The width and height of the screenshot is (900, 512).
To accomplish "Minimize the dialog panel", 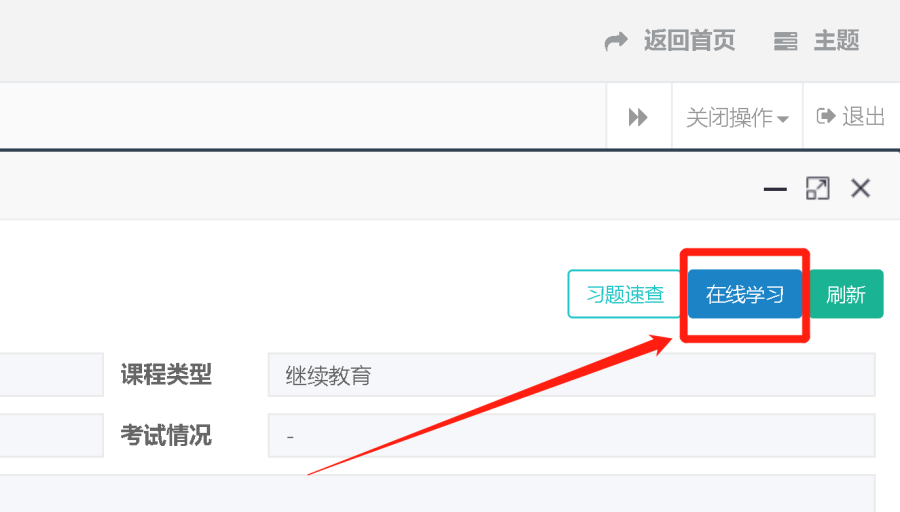I will coord(775,189).
